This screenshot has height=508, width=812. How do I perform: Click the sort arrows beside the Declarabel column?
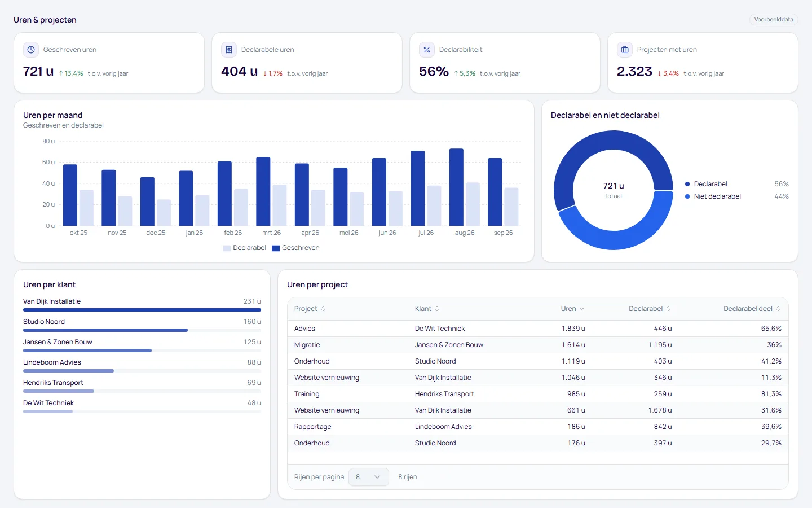tap(668, 309)
